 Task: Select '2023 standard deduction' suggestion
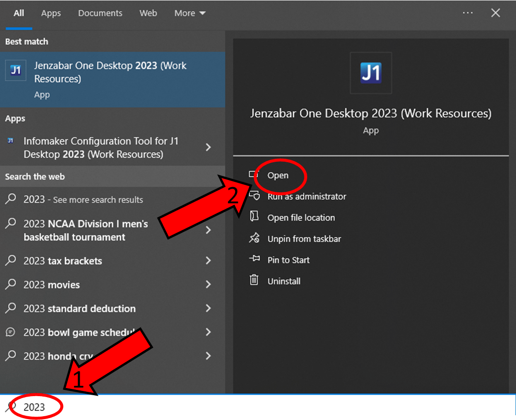tap(113, 308)
